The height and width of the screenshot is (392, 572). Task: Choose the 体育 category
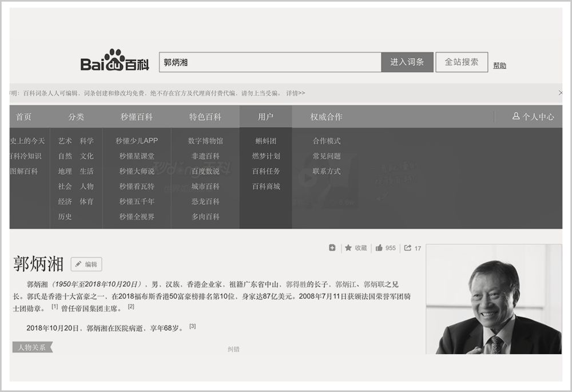point(87,201)
